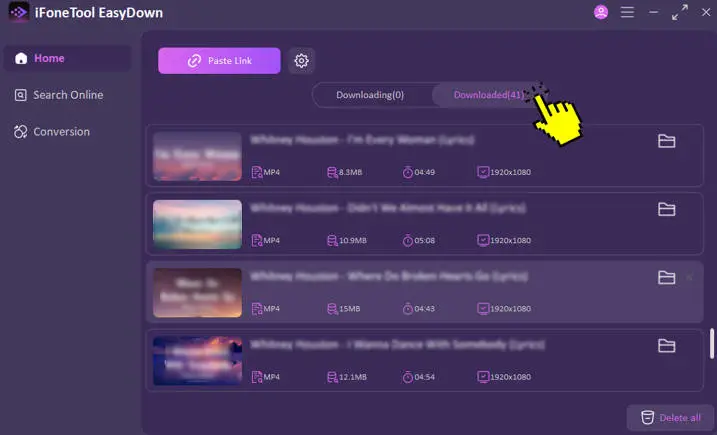Click the title Whitney Houston - I'm Every Woman
This screenshot has height=435, width=717.
click(362, 140)
